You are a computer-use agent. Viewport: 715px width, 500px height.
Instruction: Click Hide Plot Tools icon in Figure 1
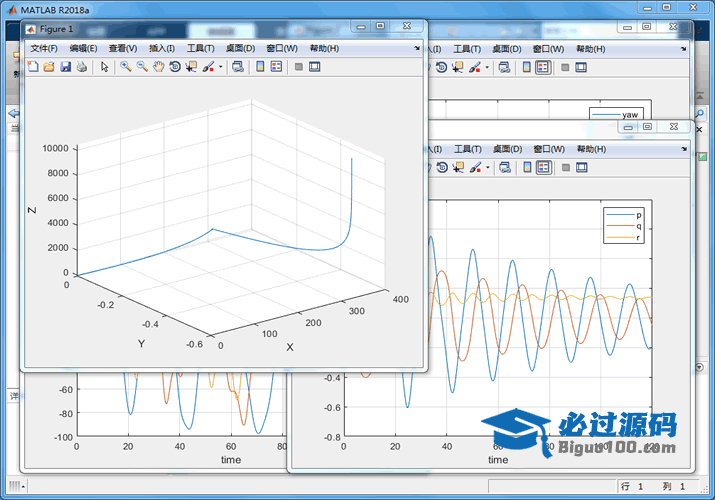(299, 67)
